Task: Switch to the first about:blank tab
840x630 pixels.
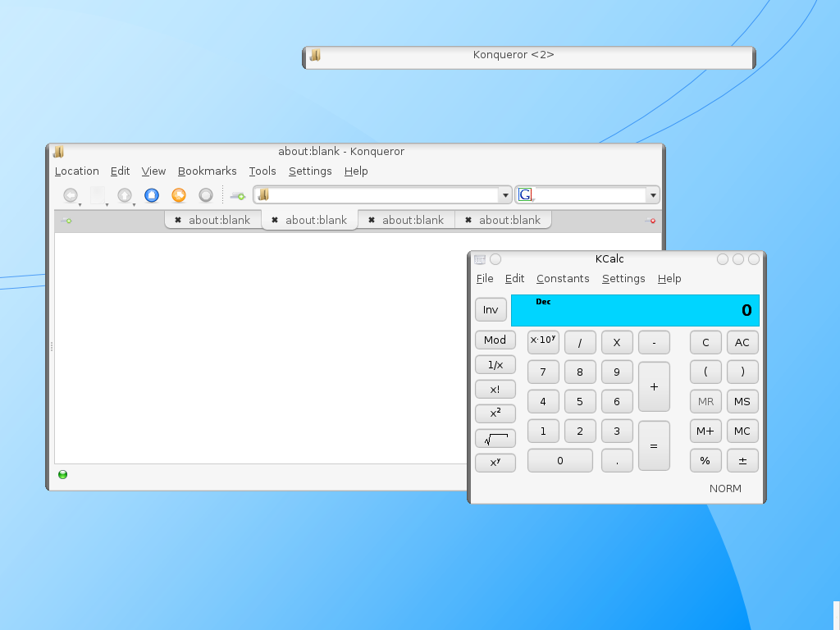Action: [213, 220]
